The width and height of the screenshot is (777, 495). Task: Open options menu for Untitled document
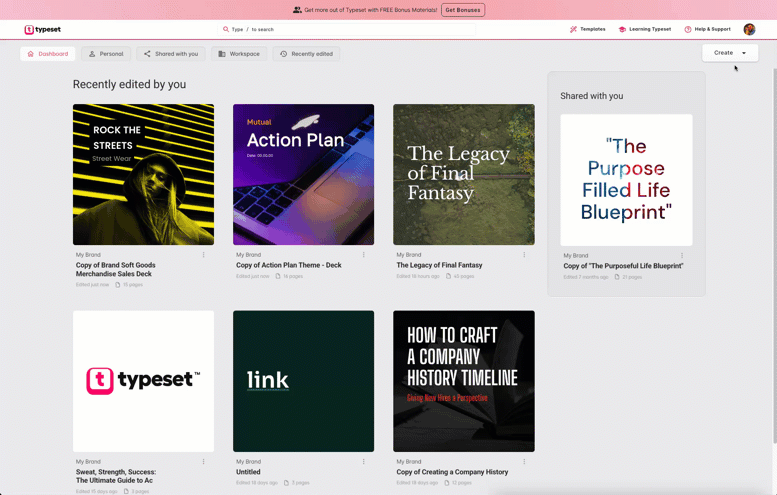363,461
